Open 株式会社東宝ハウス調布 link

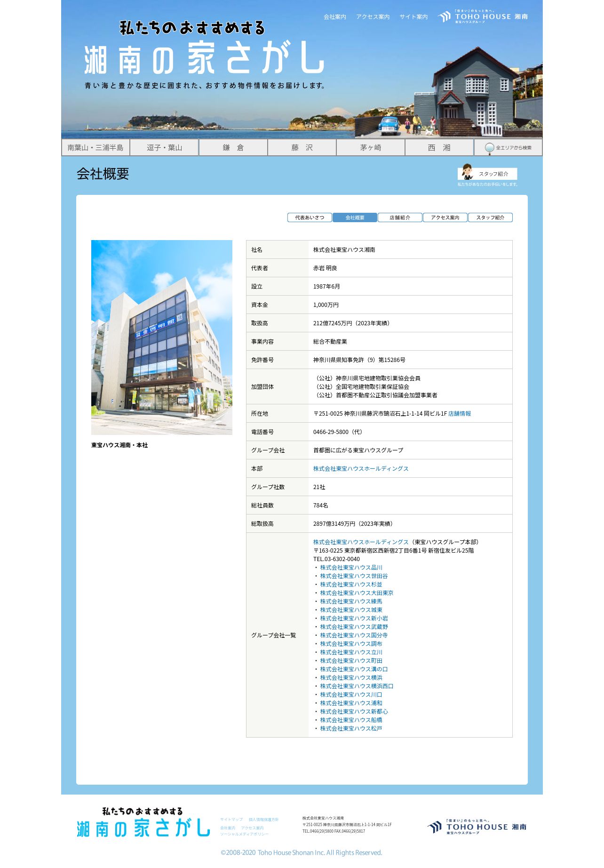coord(351,644)
